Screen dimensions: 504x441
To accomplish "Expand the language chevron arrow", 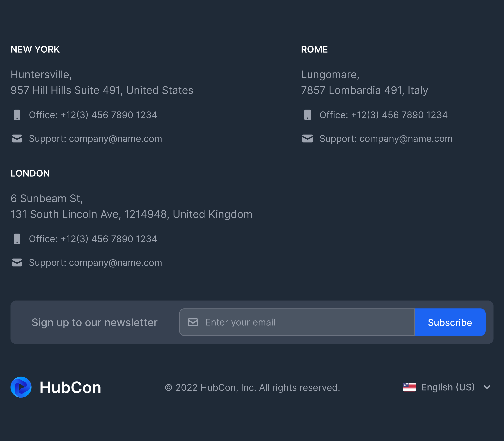I will click(487, 387).
